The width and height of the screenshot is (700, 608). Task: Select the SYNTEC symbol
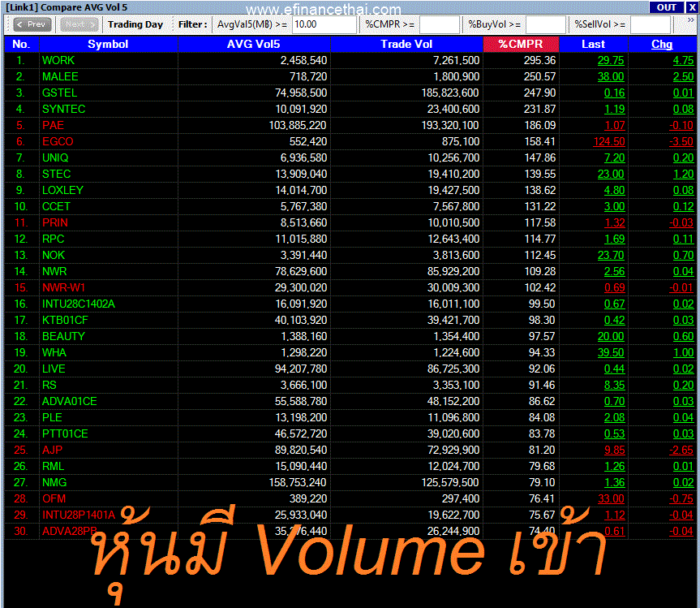pos(64,109)
